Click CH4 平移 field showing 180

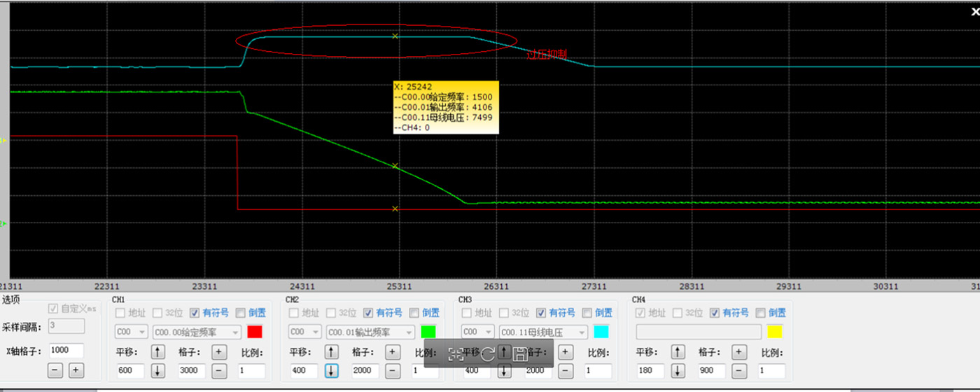[650, 371]
